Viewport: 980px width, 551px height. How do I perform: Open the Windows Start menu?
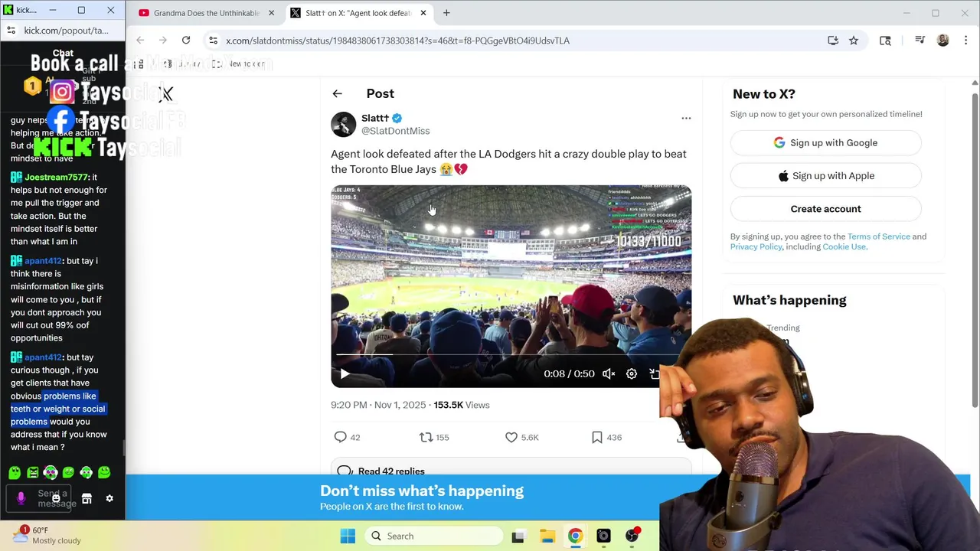(348, 536)
